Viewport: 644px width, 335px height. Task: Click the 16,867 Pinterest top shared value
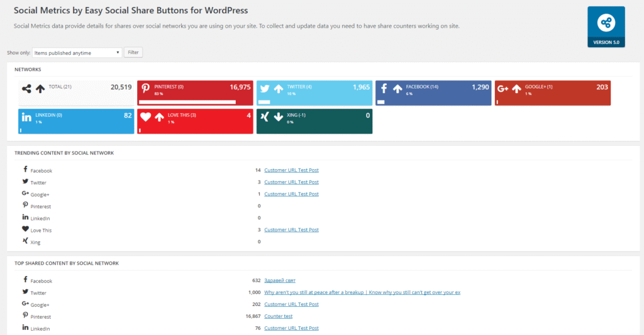[253, 316]
